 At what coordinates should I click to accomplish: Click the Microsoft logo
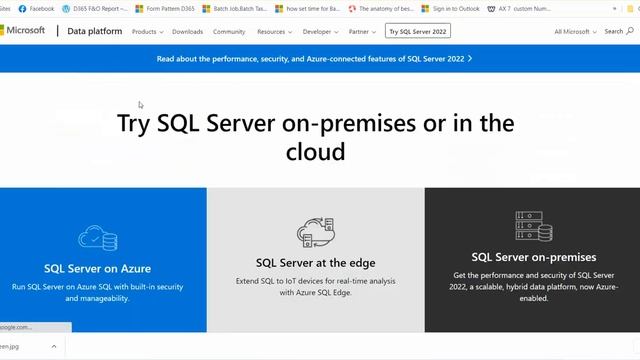tap(22, 30)
